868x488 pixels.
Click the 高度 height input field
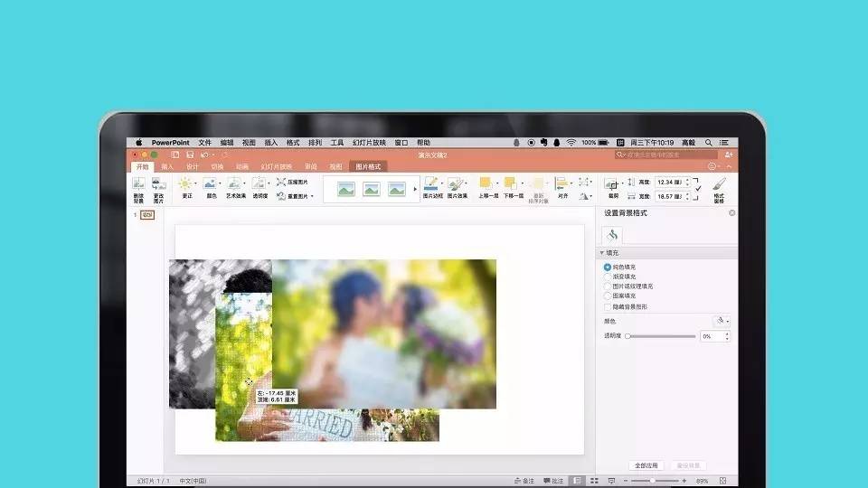[673, 182]
